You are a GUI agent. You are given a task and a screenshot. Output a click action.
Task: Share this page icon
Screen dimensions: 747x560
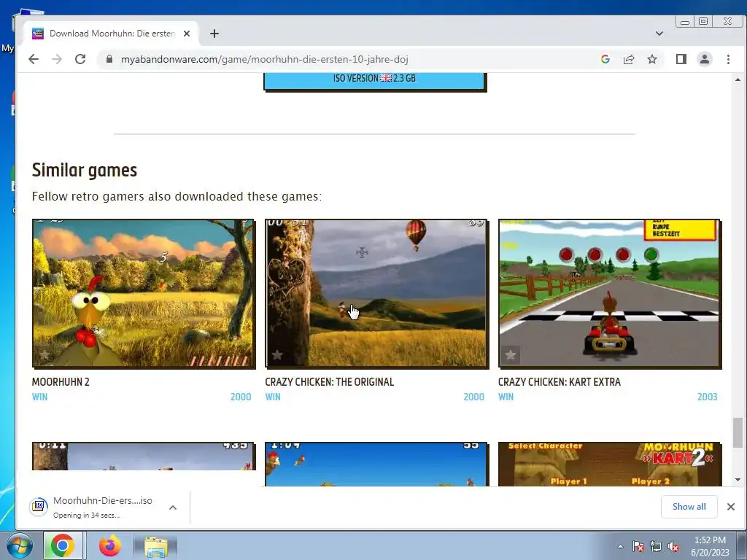tap(628, 59)
